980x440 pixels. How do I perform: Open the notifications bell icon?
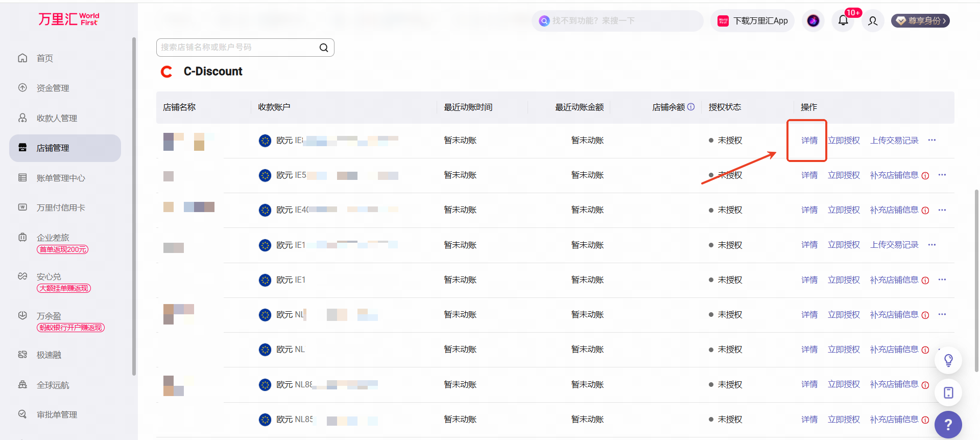pos(843,20)
